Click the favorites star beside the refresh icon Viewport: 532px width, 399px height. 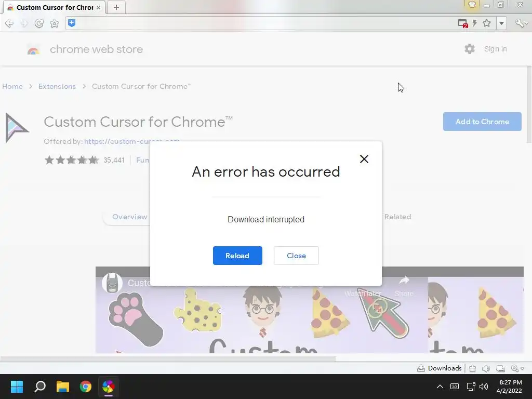(54, 23)
